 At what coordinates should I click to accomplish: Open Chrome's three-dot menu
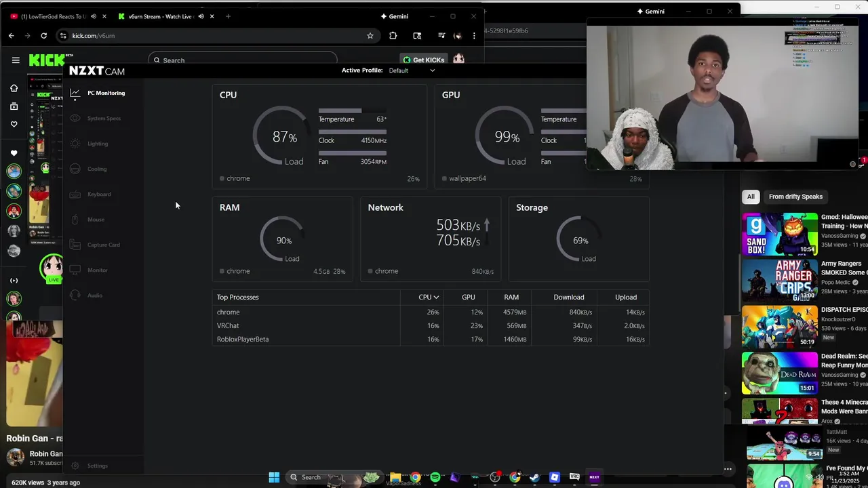pos(474,35)
